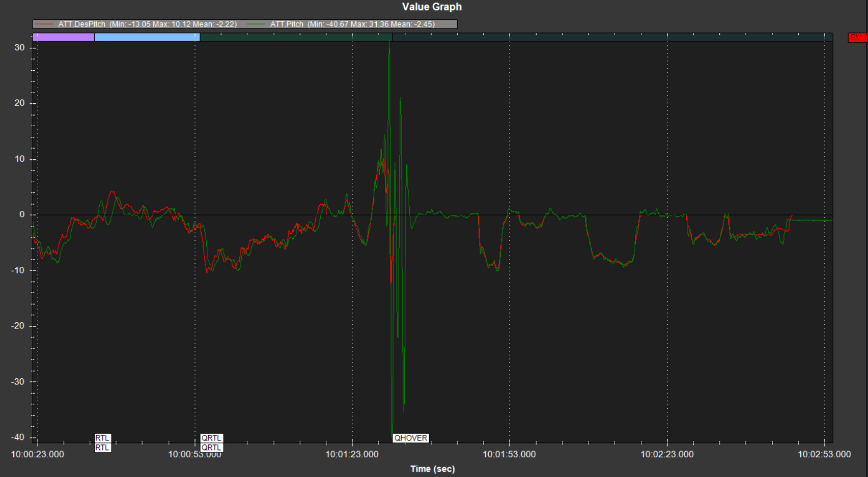Click the Time (sec) axis title

432,469
